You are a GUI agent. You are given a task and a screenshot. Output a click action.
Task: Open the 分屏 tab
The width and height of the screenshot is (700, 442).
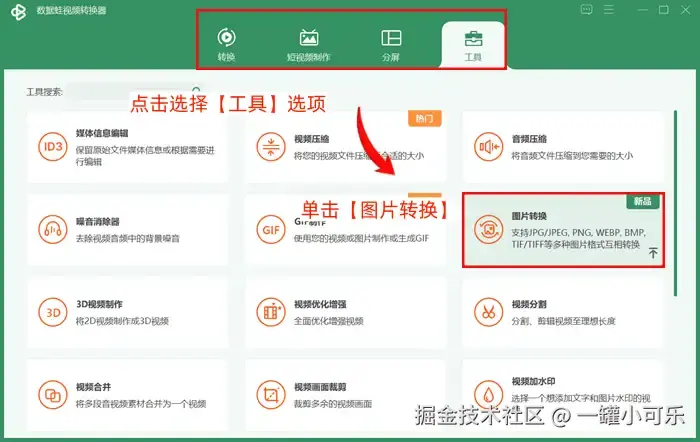tap(391, 45)
